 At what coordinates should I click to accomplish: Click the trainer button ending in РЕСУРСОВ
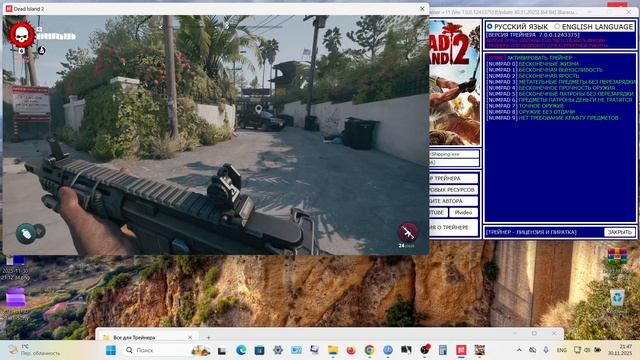tap(453, 190)
